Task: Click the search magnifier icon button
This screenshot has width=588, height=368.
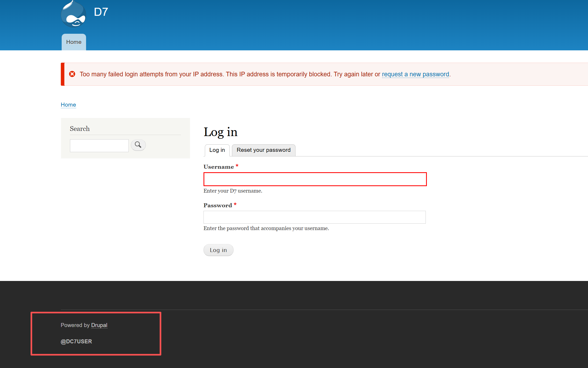Action: pos(138,145)
